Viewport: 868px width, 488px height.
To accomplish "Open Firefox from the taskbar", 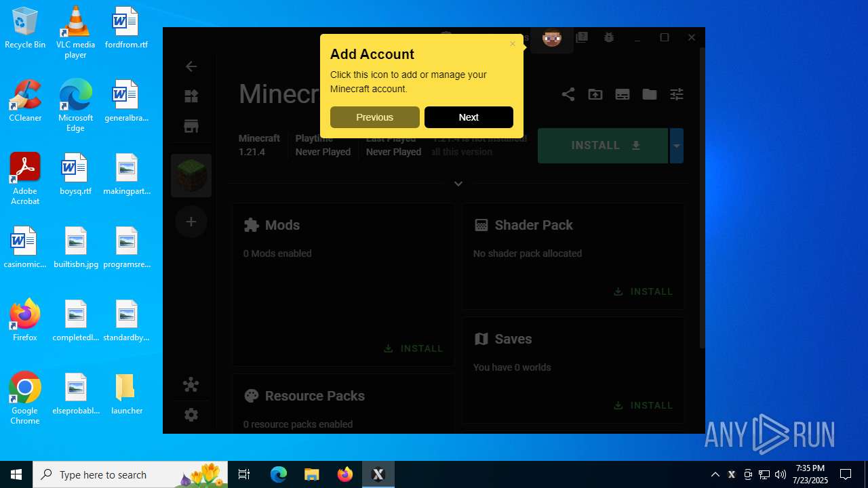I will tap(345, 474).
